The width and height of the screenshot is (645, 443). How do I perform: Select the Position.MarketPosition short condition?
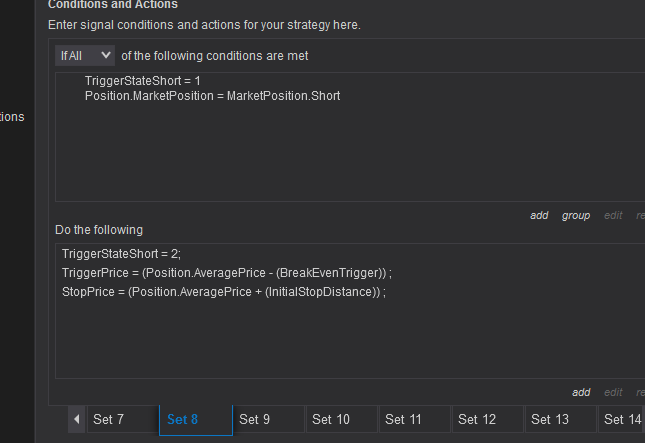point(212,96)
